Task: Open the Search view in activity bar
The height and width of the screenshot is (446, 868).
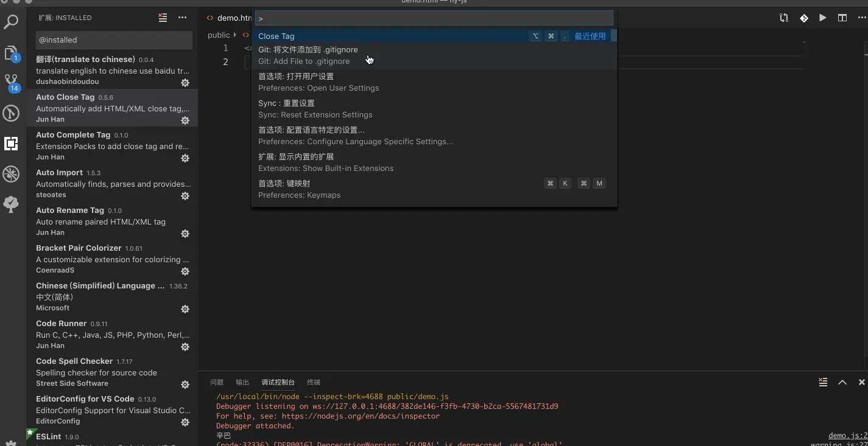Action: pos(11,23)
